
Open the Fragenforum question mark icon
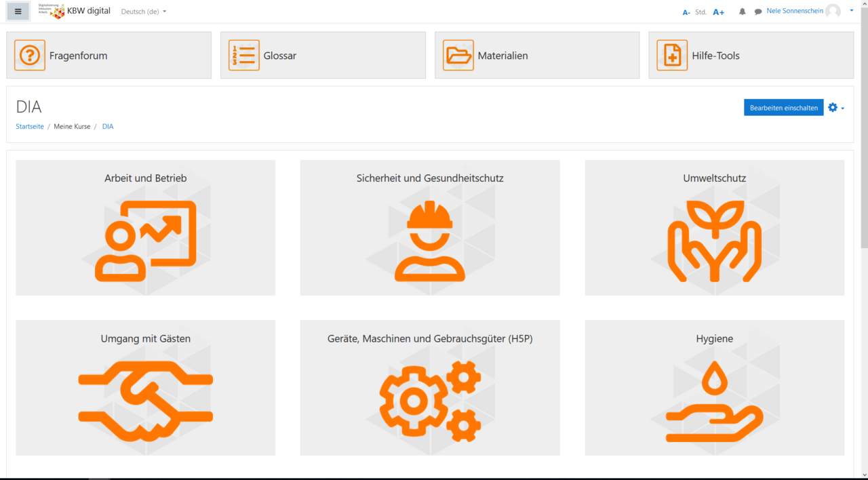[x=29, y=56]
